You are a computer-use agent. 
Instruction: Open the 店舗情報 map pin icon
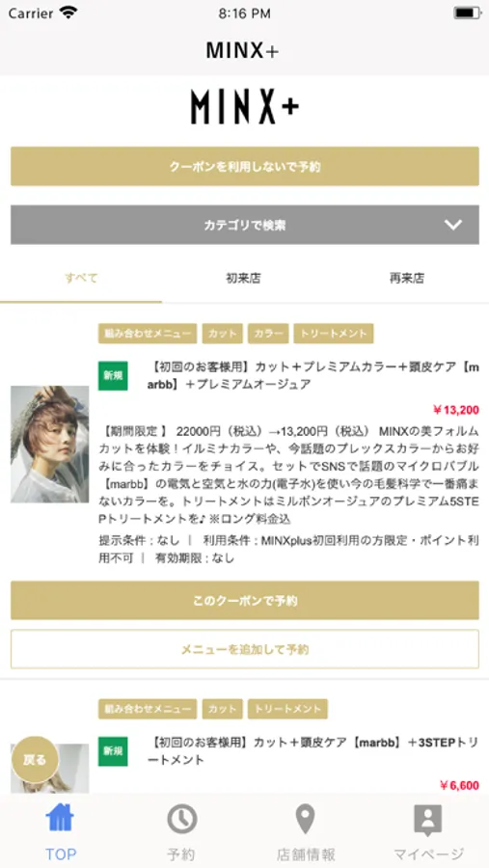pos(305,819)
